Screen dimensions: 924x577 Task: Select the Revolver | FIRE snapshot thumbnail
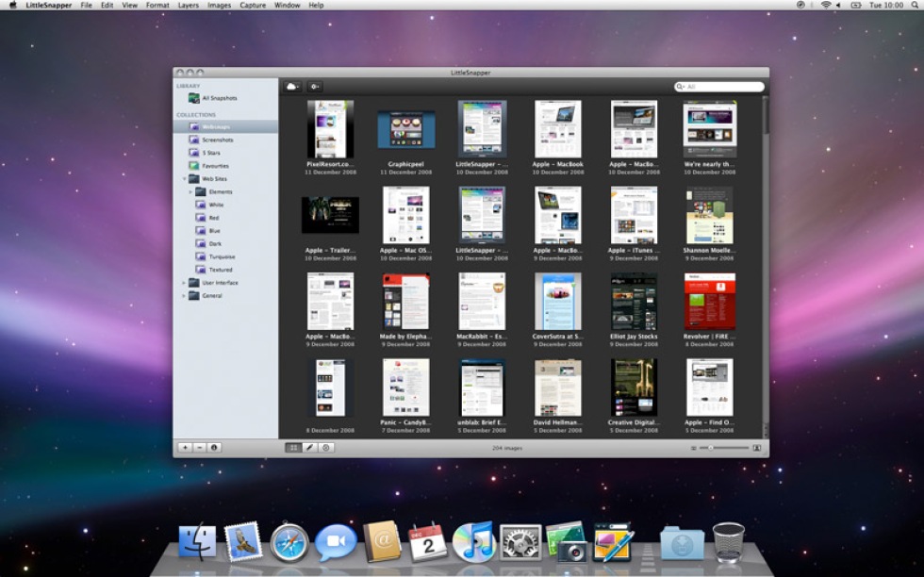(x=709, y=301)
